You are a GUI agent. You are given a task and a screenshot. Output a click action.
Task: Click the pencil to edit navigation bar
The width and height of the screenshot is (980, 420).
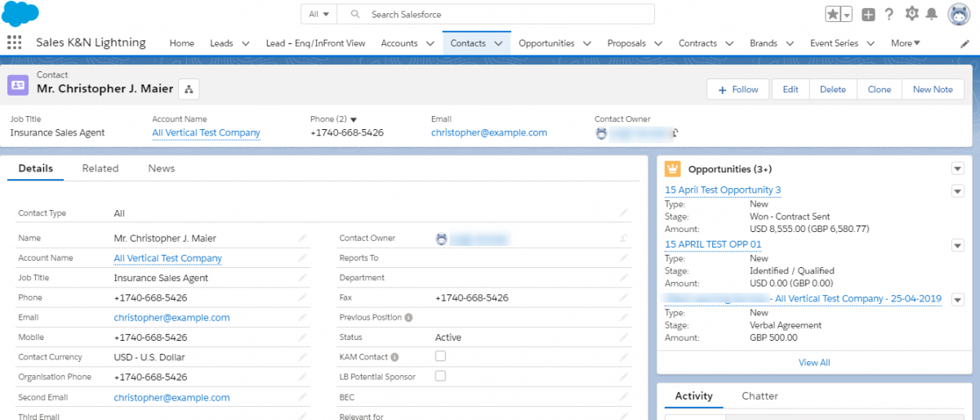964,43
